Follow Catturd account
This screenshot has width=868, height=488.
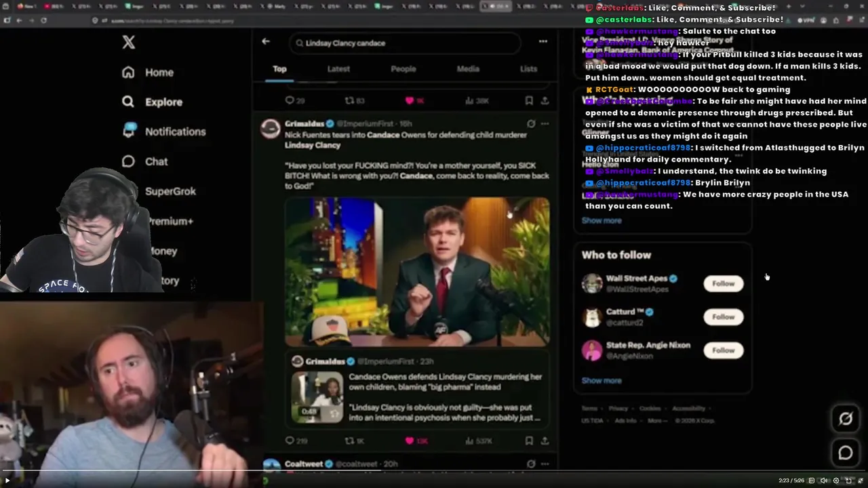coord(723,317)
